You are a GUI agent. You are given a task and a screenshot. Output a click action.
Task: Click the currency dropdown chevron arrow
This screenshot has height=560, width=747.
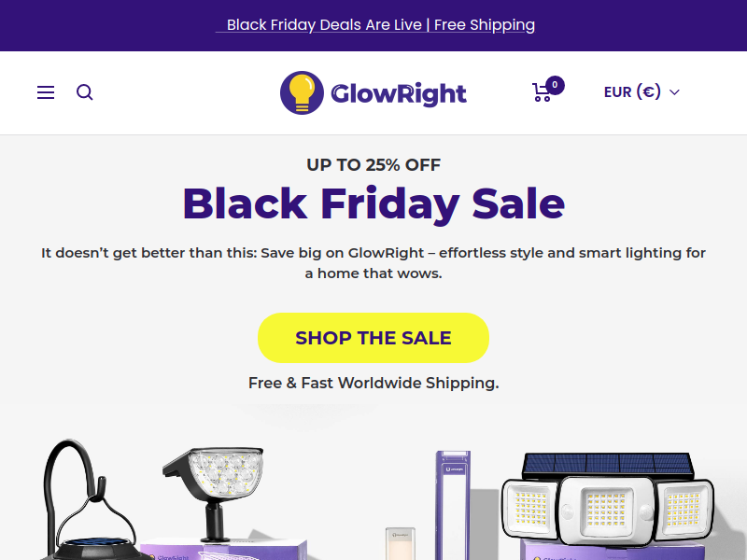click(x=674, y=92)
